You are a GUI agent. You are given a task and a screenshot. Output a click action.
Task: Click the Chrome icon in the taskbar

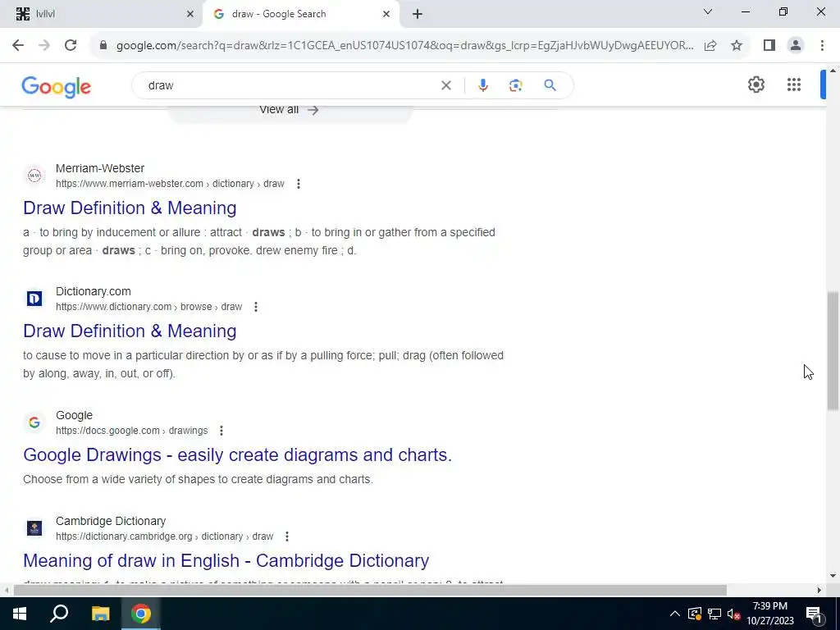(141, 614)
